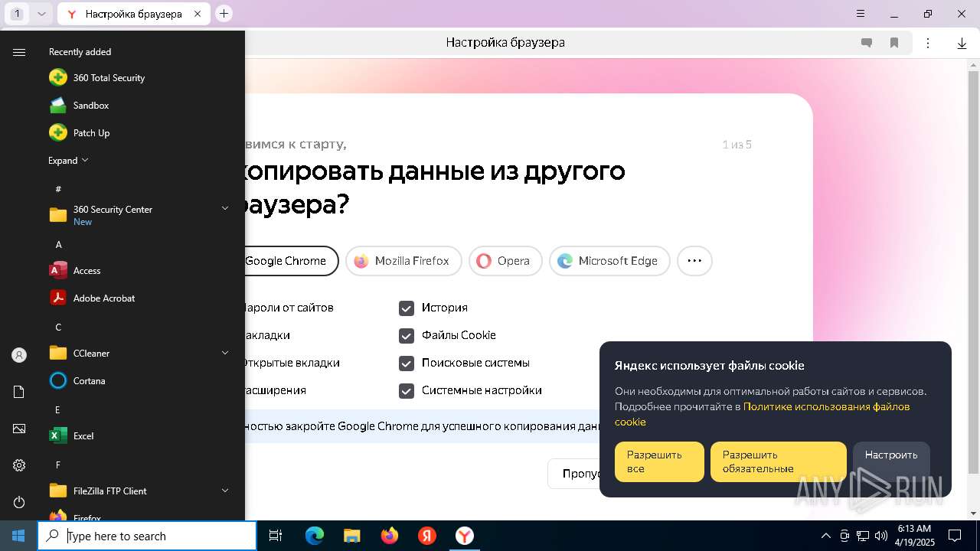Select Mozilla Firefox as import source
The width and height of the screenshot is (980, 551).
pyautogui.click(x=403, y=261)
